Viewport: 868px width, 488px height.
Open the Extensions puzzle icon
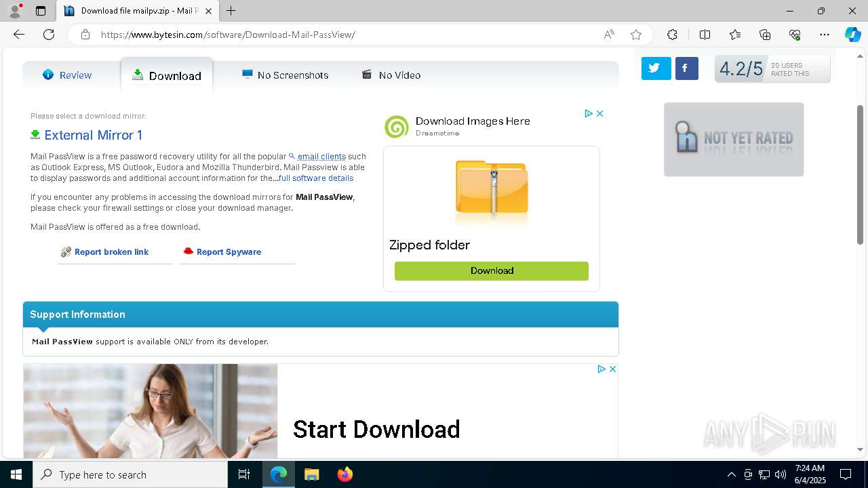[672, 35]
